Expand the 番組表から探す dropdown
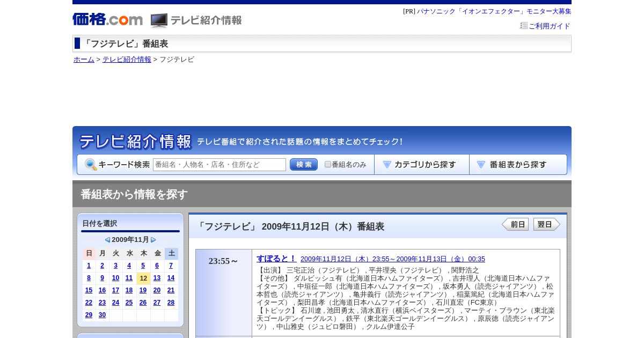Image resolution: width=644 pixels, height=338 pixels. 518,165
